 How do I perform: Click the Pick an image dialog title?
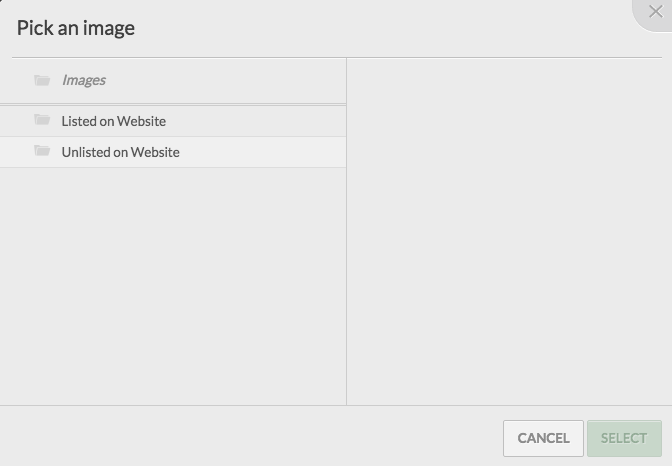tap(76, 28)
